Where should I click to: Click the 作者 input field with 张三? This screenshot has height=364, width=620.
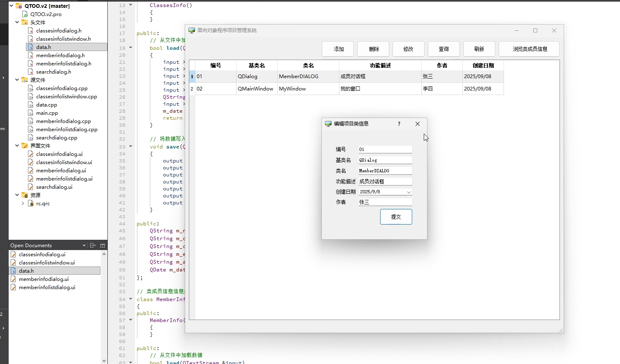[385, 202]
